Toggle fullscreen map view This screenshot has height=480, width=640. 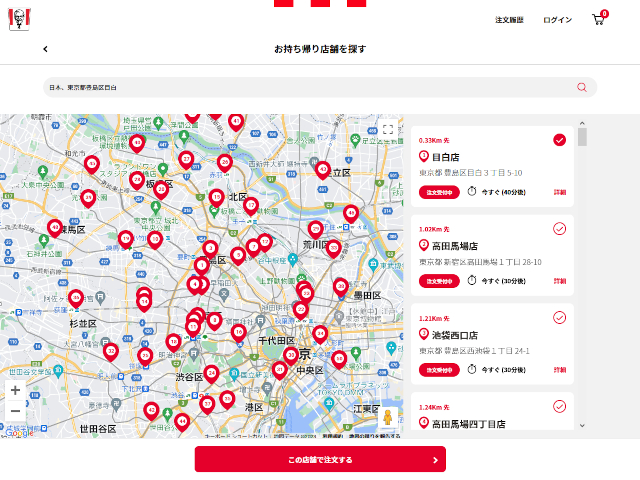388,129
